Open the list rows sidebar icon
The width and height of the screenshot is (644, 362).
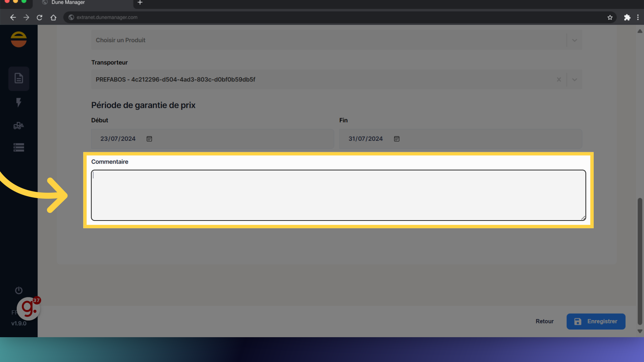[x=19, y=147]
